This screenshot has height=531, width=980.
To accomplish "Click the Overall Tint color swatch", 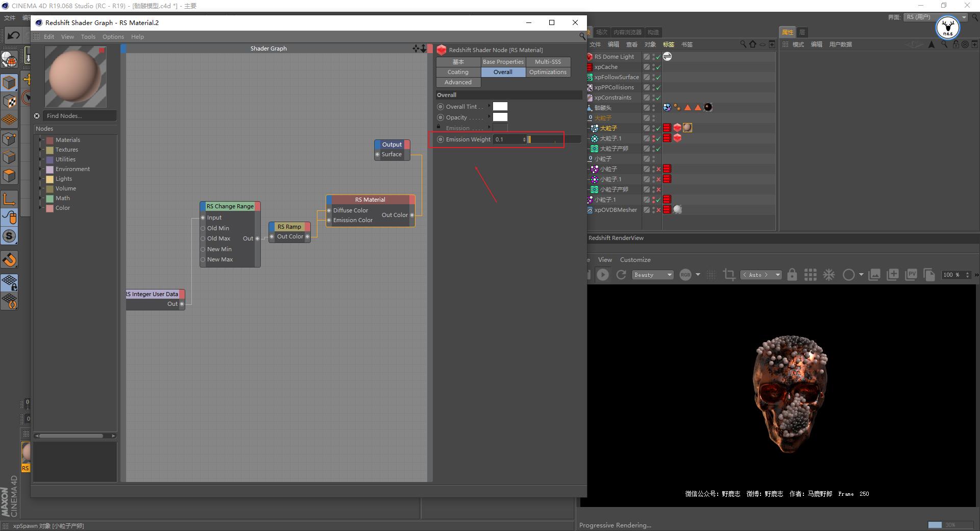I will click(x=500, y=106).
